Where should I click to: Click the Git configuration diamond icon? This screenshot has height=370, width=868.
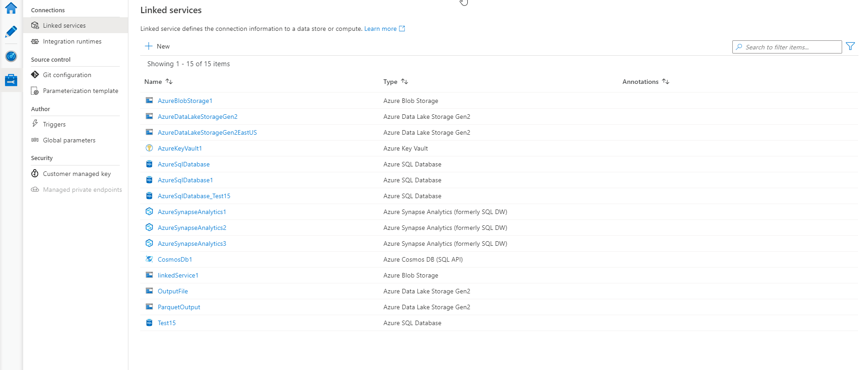coord(35,74)
